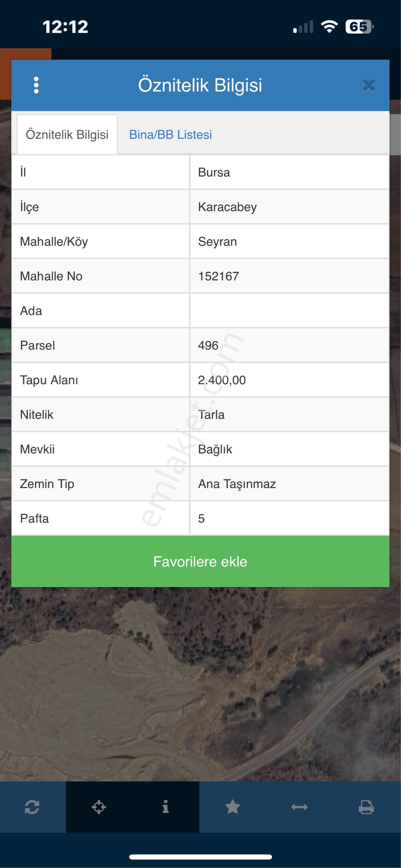
Task: Switch to Bina/BB Listesi tab
Action: [x=171, y=134]
